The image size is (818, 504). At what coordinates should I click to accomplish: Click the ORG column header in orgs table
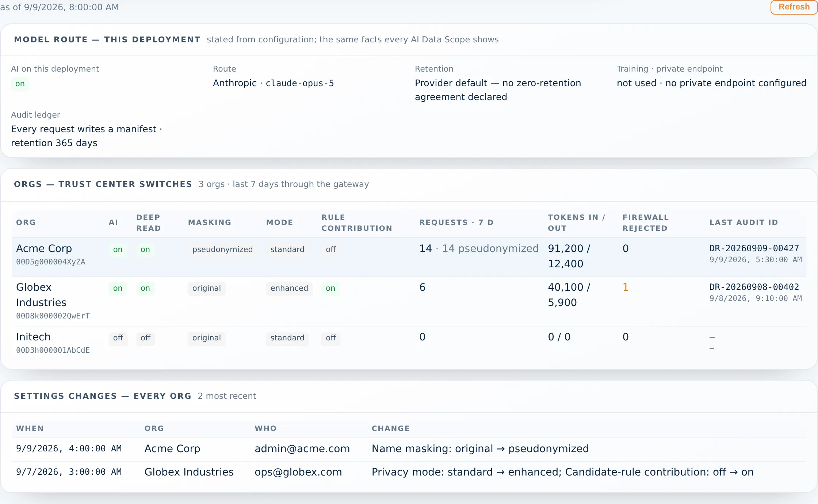[x=26, y=222]
